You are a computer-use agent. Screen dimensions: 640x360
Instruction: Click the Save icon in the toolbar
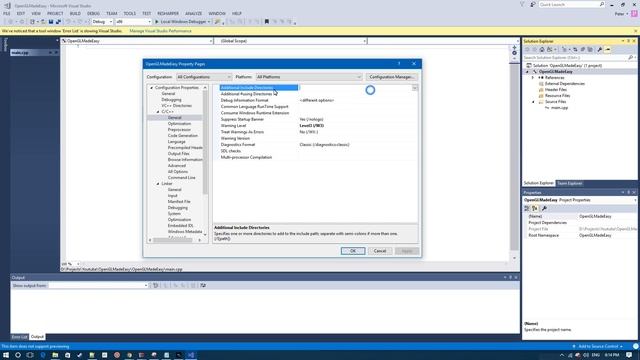tap(51, 22)
